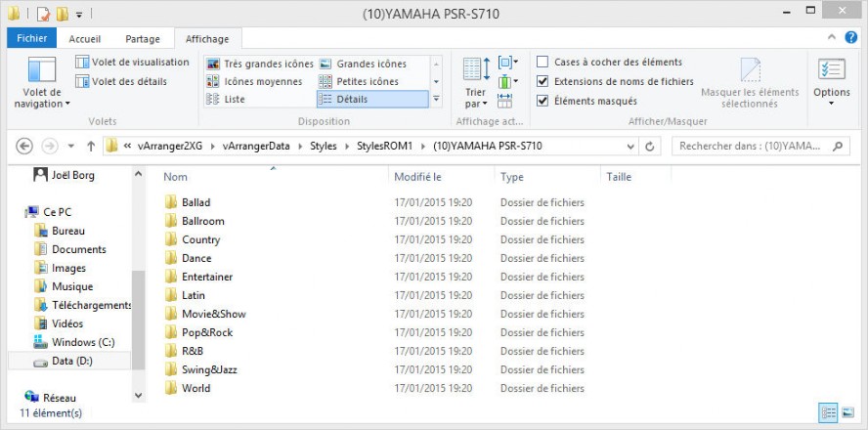868x430 pixels.
Task: Select the Affichage tab
Action: pos(207,39)
